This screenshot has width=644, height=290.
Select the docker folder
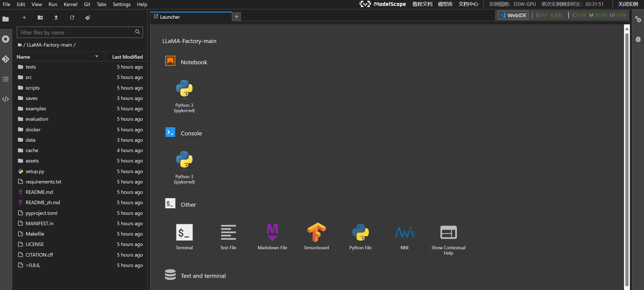click(x=80, y=130)
